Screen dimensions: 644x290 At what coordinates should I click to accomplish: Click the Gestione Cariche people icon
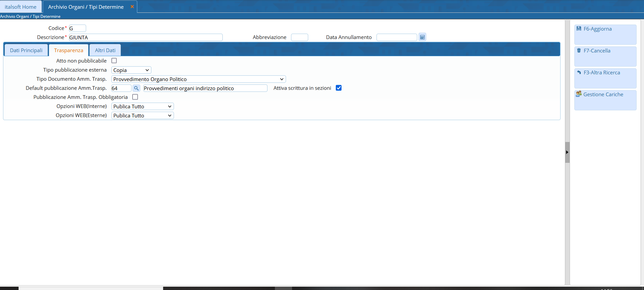click(x=578, y=94)
